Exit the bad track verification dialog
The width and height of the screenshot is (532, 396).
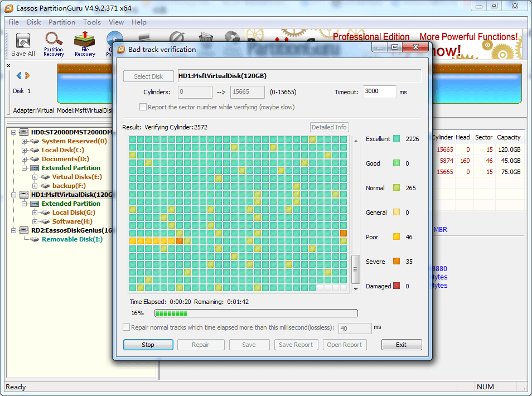pyautogui.click(x=402, y=345)
